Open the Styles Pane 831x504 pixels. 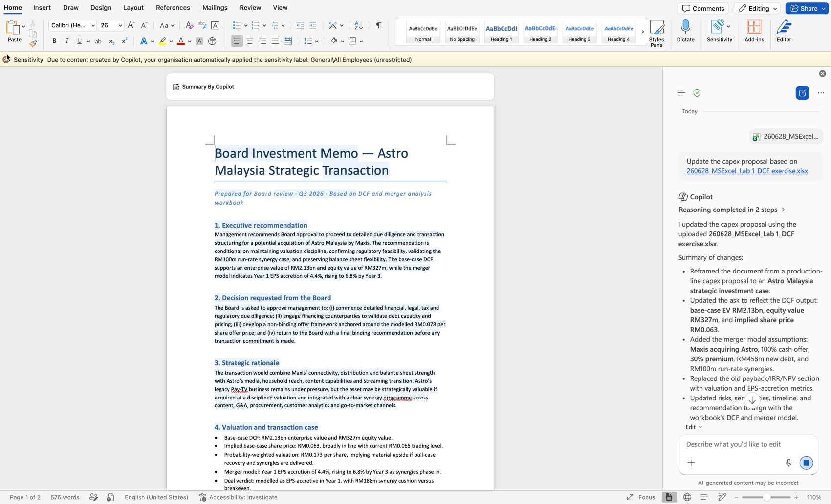(656, 33)
